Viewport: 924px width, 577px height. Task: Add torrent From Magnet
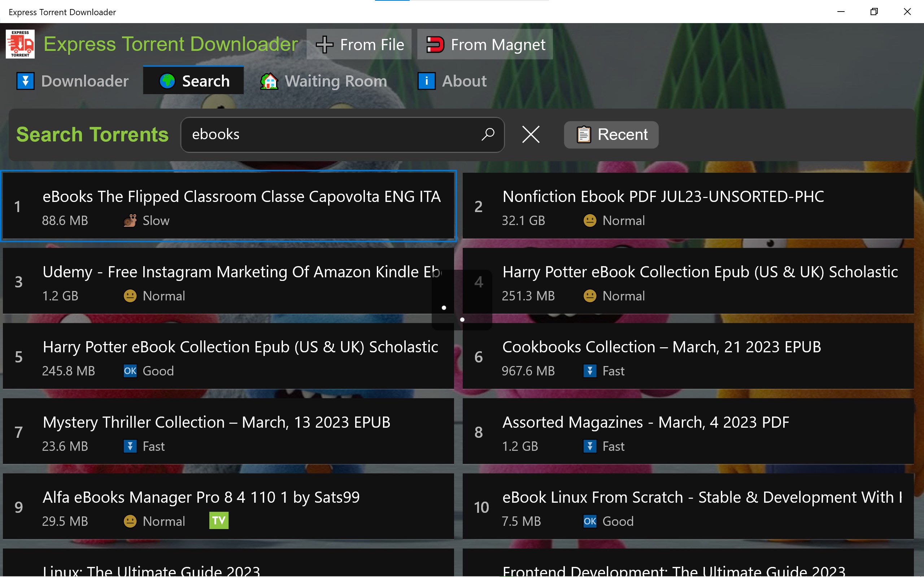coord(485,44)
